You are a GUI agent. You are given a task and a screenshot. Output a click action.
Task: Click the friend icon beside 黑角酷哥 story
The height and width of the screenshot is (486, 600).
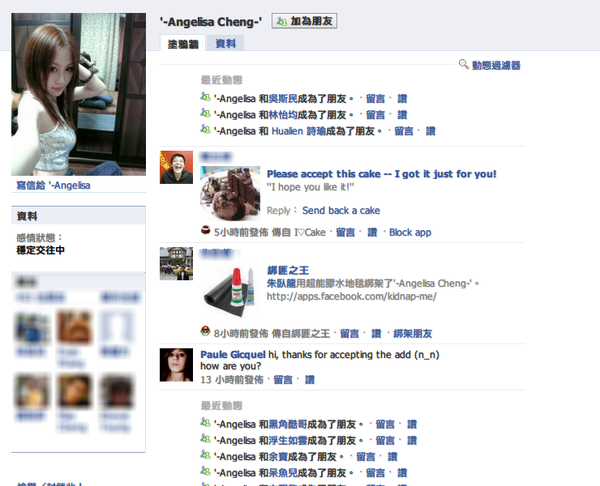205,423
